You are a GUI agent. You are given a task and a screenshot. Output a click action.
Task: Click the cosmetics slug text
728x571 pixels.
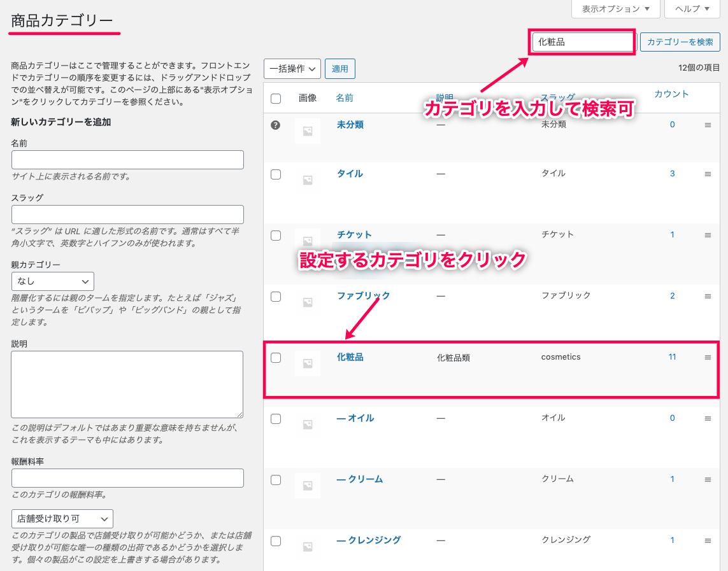coord(561,356)
